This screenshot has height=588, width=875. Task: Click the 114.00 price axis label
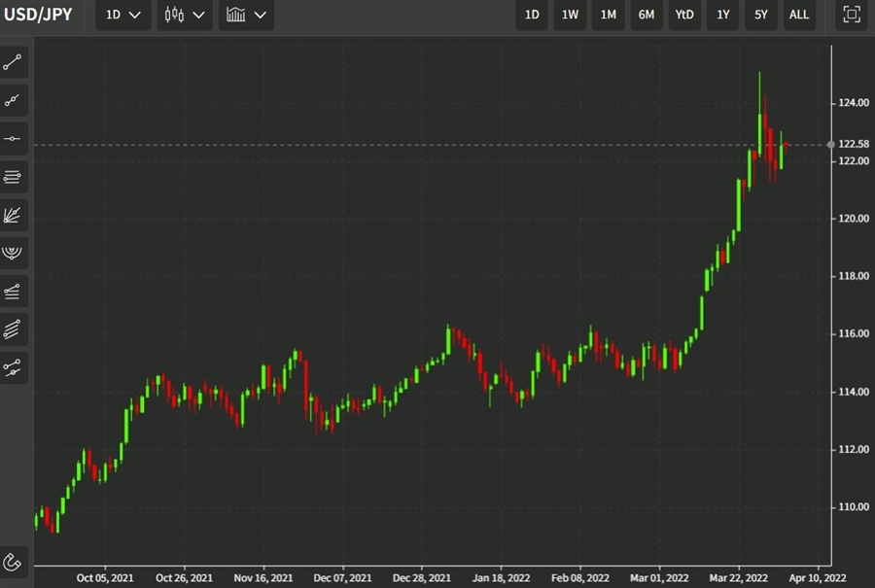click(854, 392)
